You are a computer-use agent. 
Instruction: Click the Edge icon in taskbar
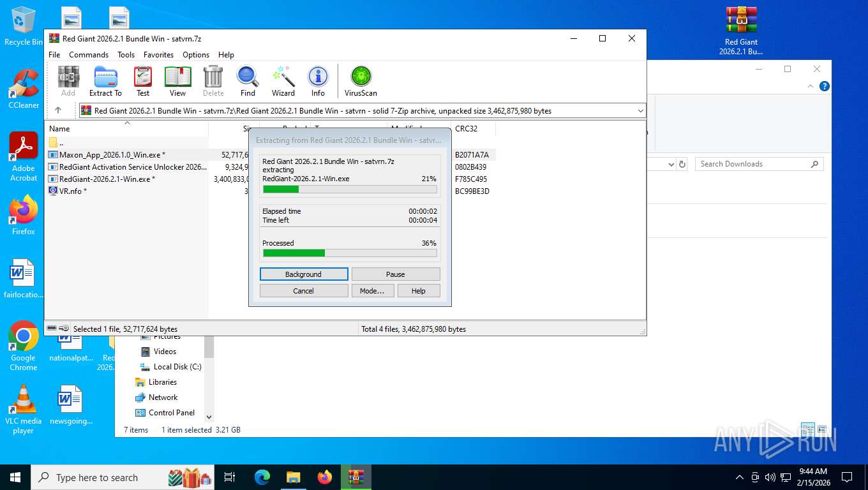262,477
